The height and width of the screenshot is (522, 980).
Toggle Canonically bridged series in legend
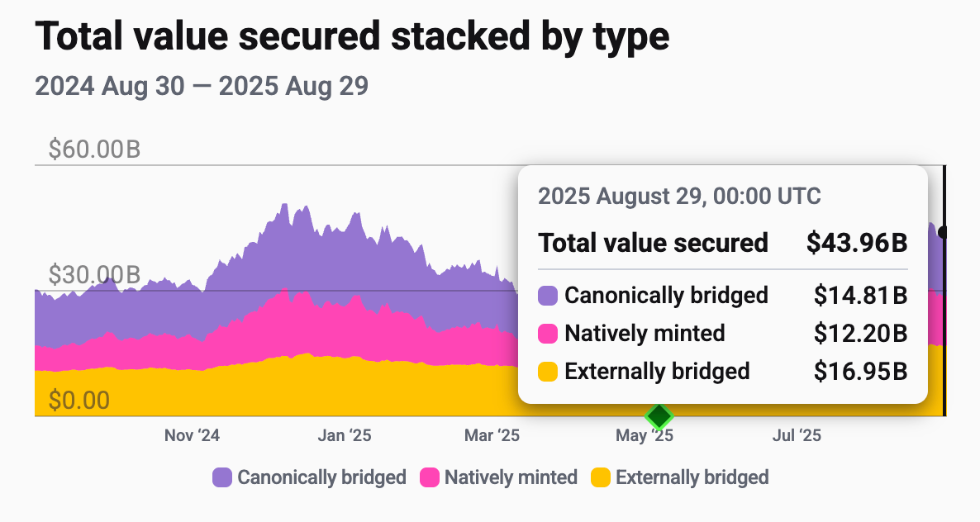310,477
